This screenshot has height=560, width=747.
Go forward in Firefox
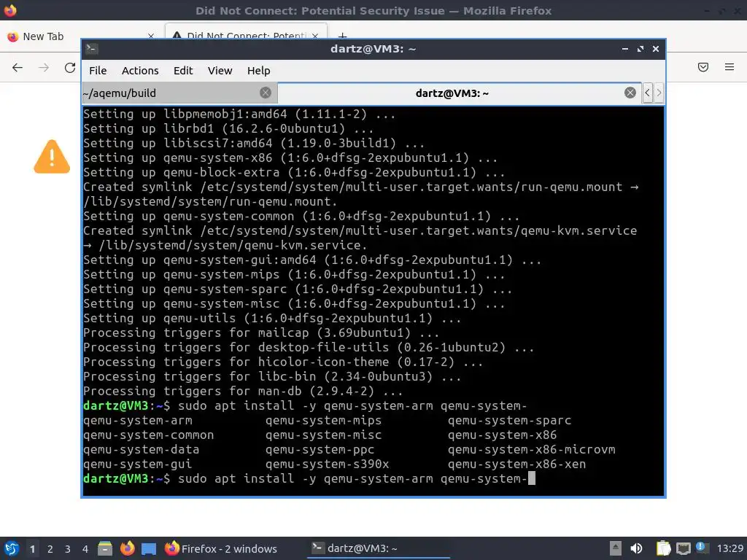tap(44, 68)
